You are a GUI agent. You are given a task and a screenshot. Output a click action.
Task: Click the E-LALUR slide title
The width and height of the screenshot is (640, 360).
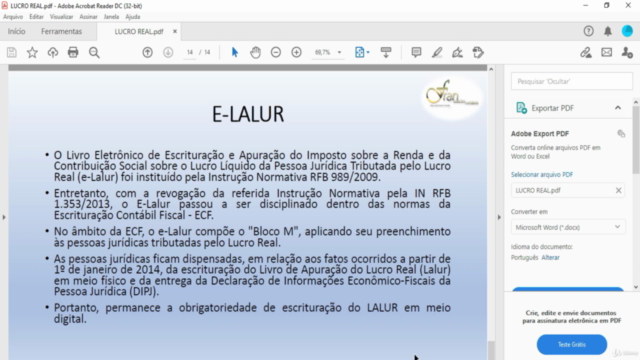pos(248,114)
